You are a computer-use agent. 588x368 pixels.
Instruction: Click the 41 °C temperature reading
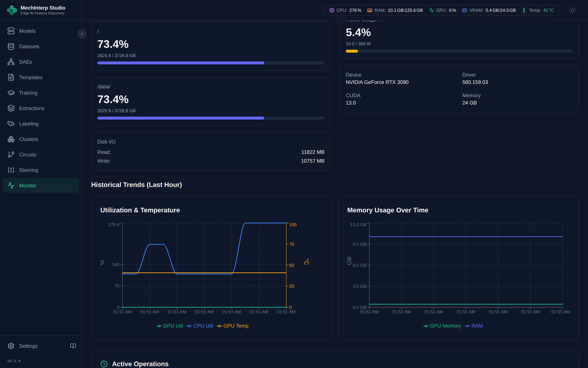[x=548, y=10]
